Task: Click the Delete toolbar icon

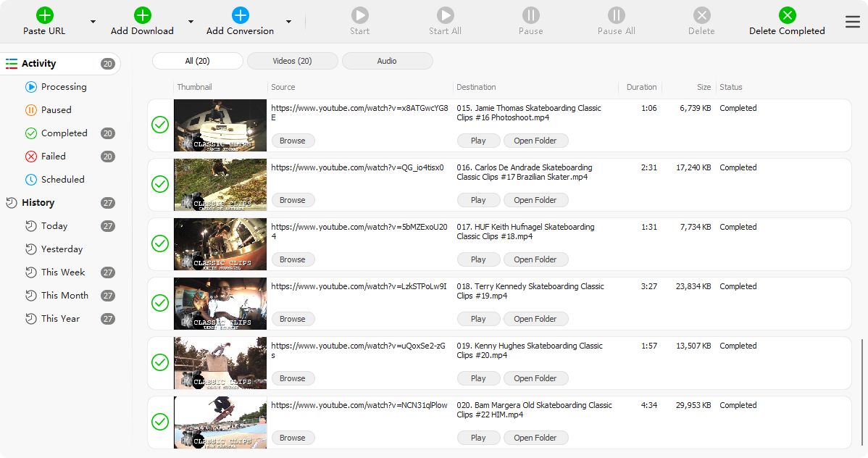Action: pyautogui.click(x=701, y=15)
